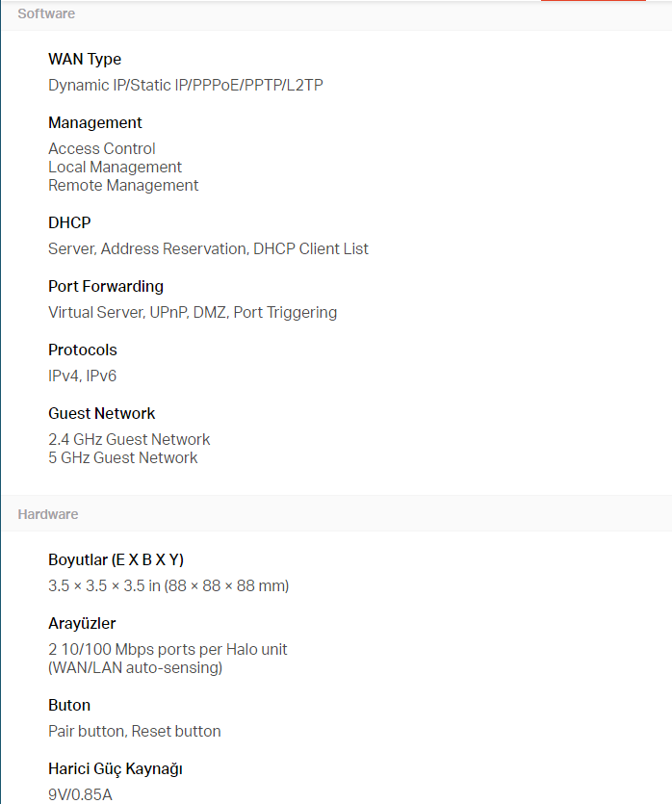Click the Software section header
This screenshot has height=804, width=672.
[x=46, y=13]
